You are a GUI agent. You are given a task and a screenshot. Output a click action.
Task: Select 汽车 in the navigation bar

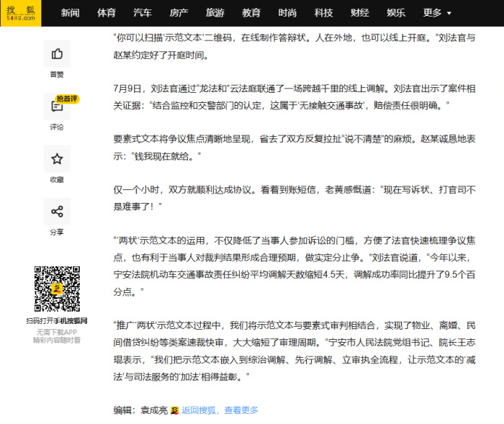click(x=143, y=13)
